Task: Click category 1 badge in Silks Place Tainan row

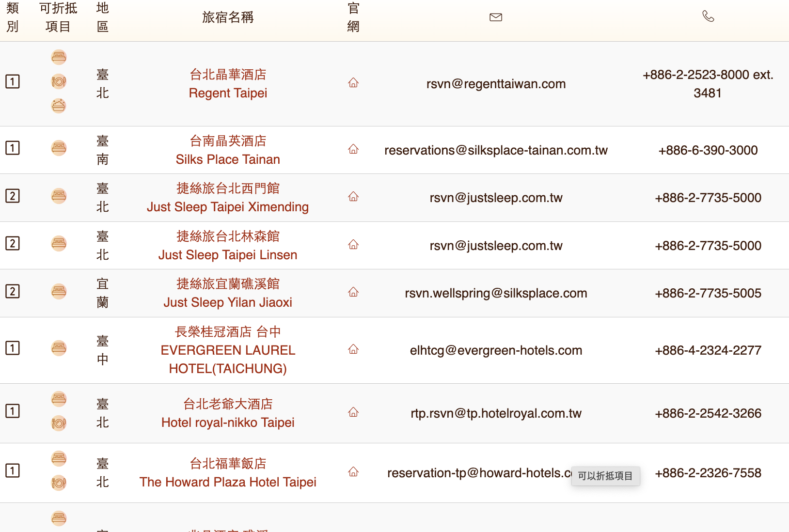Action: tap(13, 148)
